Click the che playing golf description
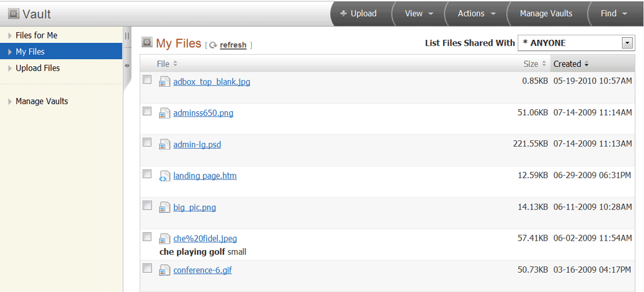 tap(192, 252)
